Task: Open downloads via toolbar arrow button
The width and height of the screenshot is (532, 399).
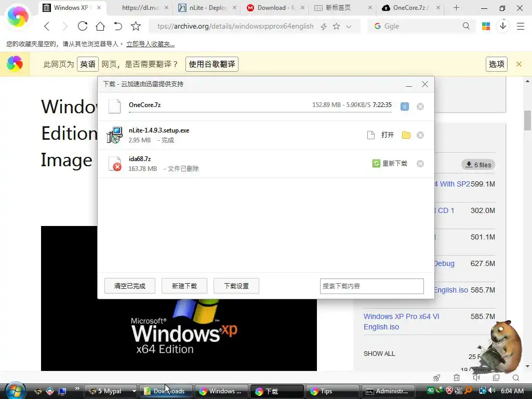Action: click(x=503, y=26)
